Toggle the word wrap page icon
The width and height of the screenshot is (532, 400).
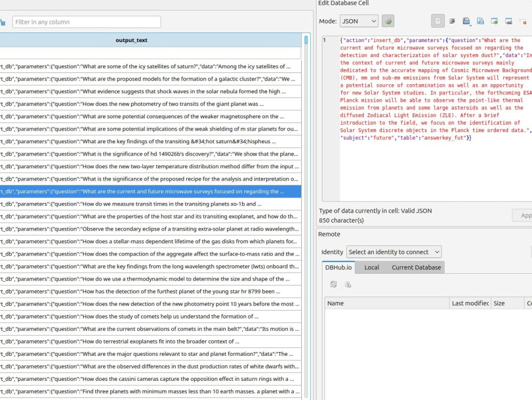[438, 21]
